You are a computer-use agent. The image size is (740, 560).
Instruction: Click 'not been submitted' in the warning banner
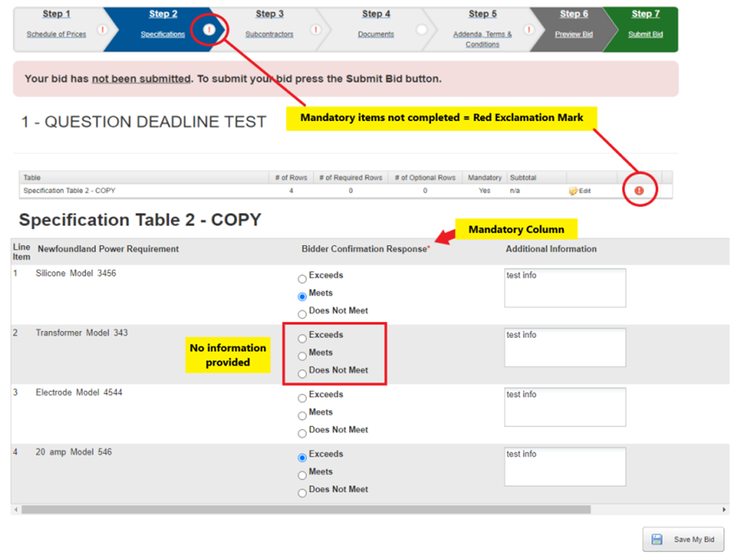click(141, 79)
